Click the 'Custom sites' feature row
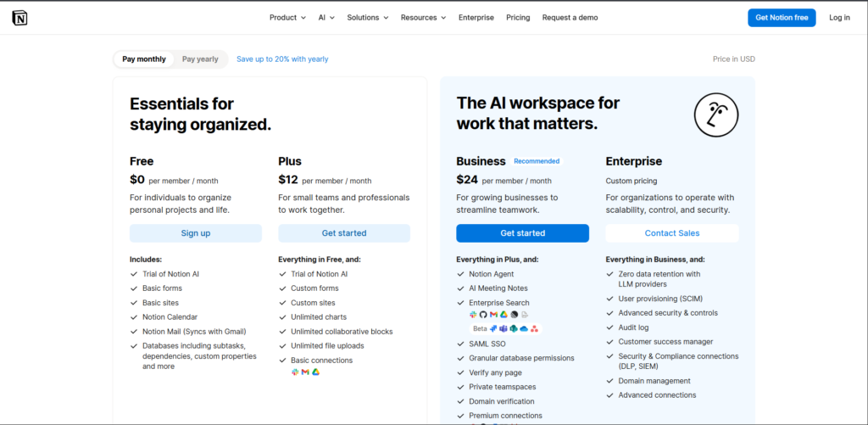Viewport: 868px width, 425px height. 313,303
